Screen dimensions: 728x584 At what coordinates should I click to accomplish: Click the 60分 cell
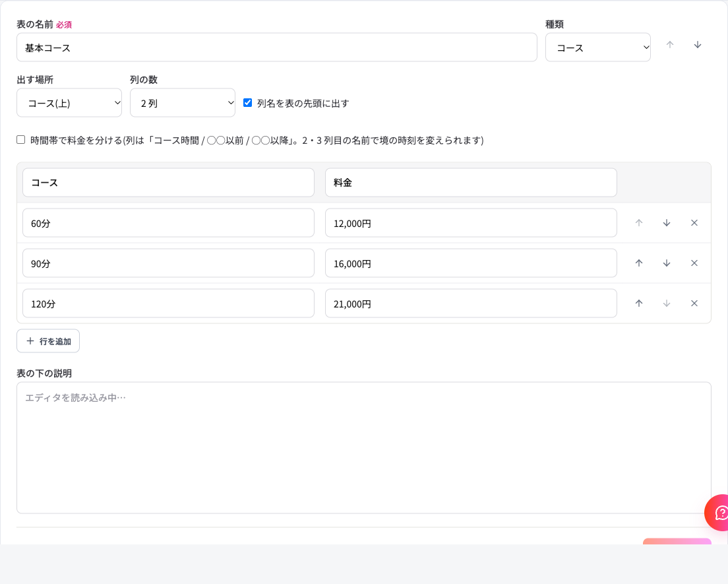click(169, 223)
